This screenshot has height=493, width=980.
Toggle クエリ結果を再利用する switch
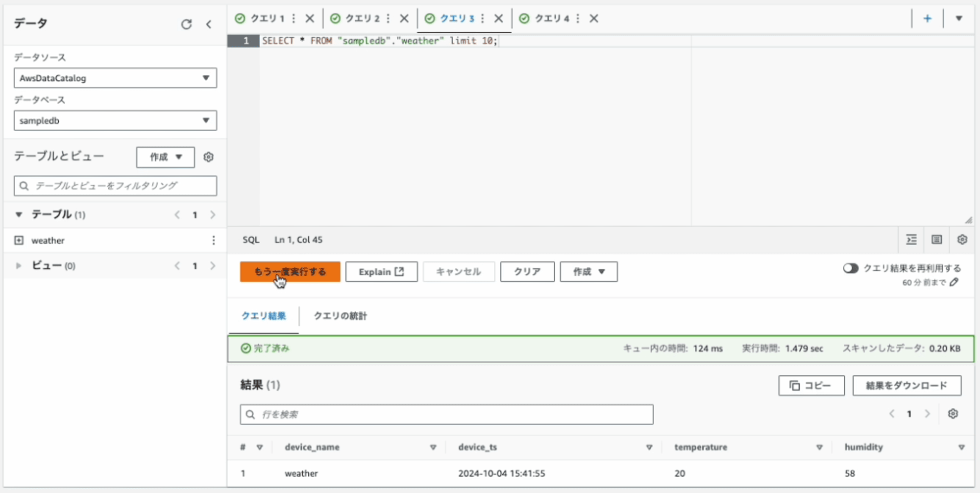click(x=851, y=268)
